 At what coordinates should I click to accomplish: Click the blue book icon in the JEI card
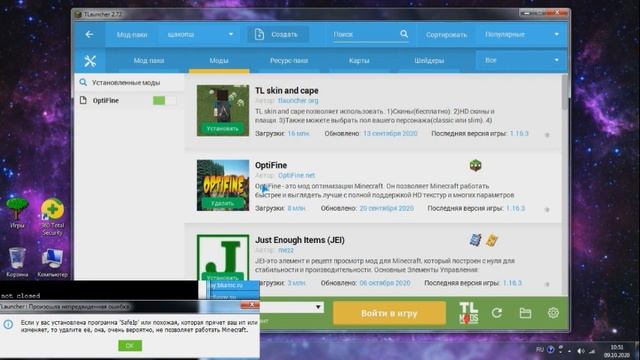pos(475,240)
